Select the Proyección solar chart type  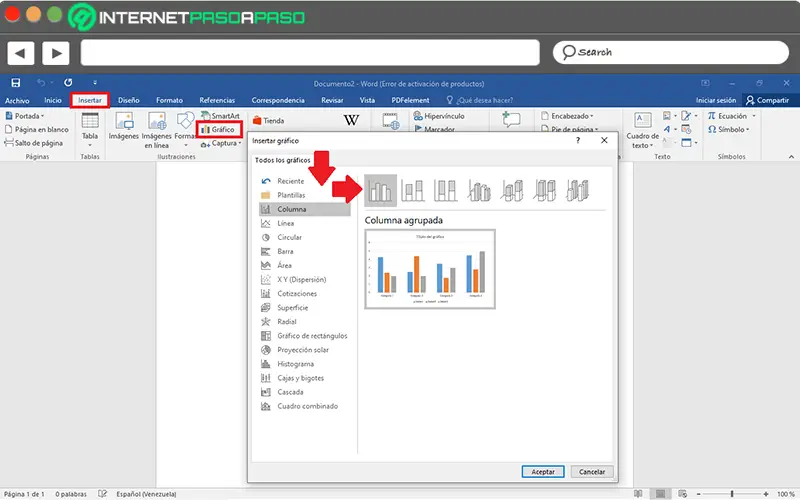[x=304, y=350]
